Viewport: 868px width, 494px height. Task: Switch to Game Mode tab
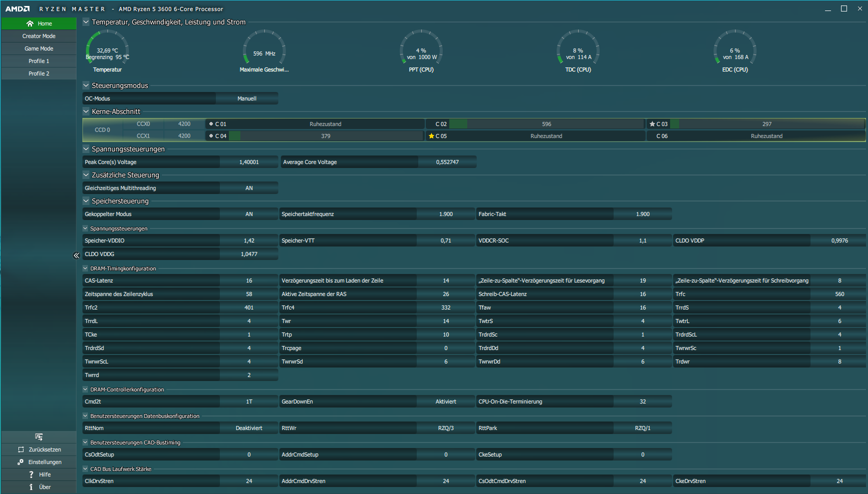coord(39,48)
